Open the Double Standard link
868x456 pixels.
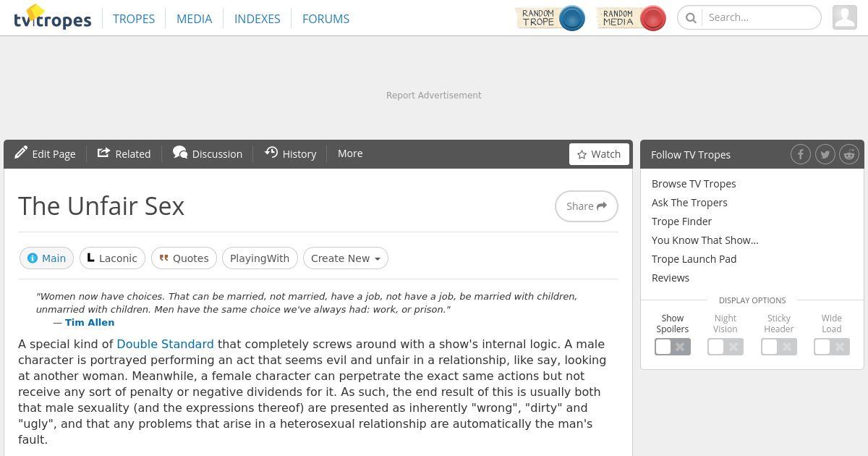(x=165, y=344)
